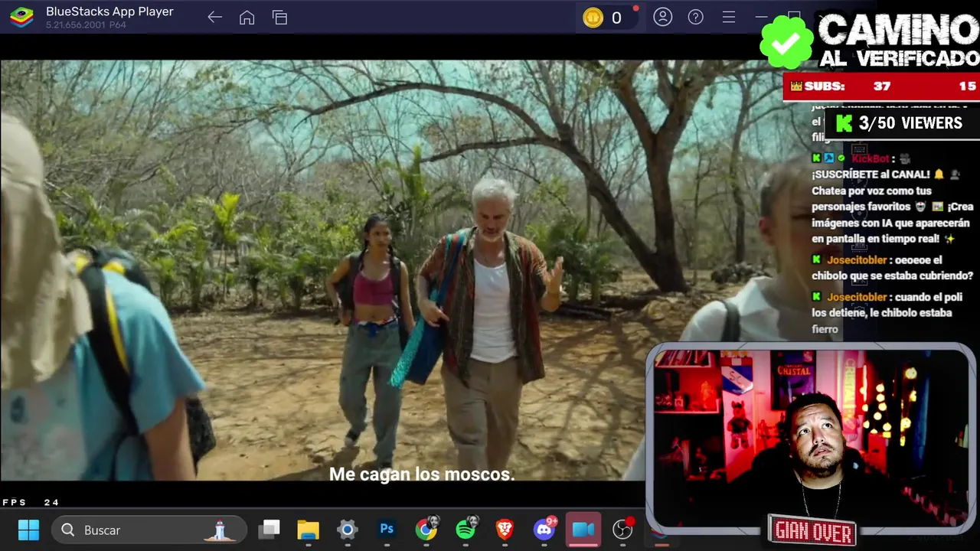Click the 'BlueStacks App Player' title text
980x551 pixels.
point(109,11)
